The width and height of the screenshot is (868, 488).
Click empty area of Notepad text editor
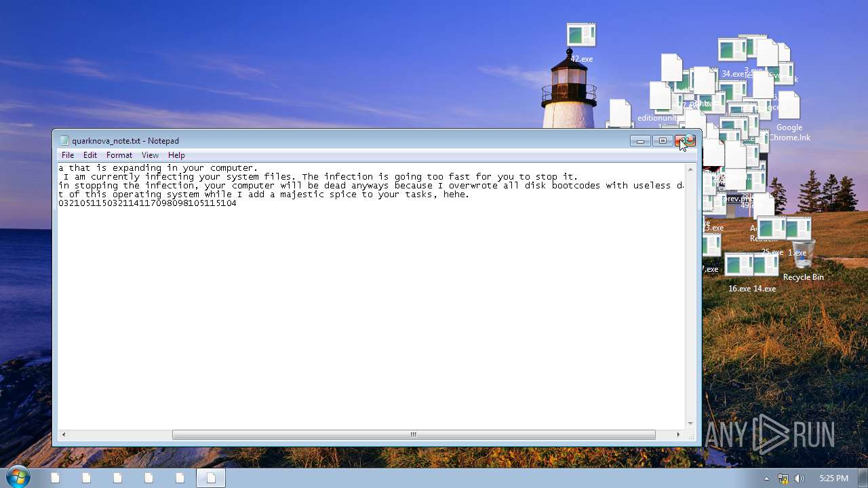click(371, 319)
